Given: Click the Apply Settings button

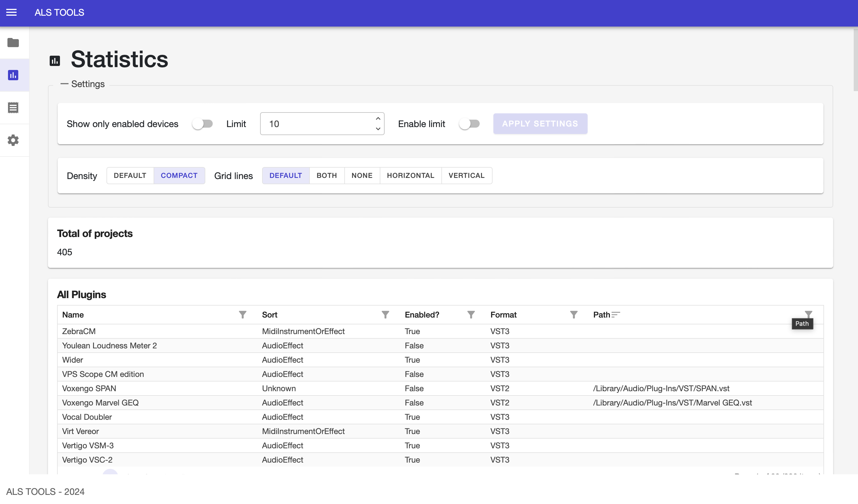Looking at the screenshot, I should coord(540,124).
